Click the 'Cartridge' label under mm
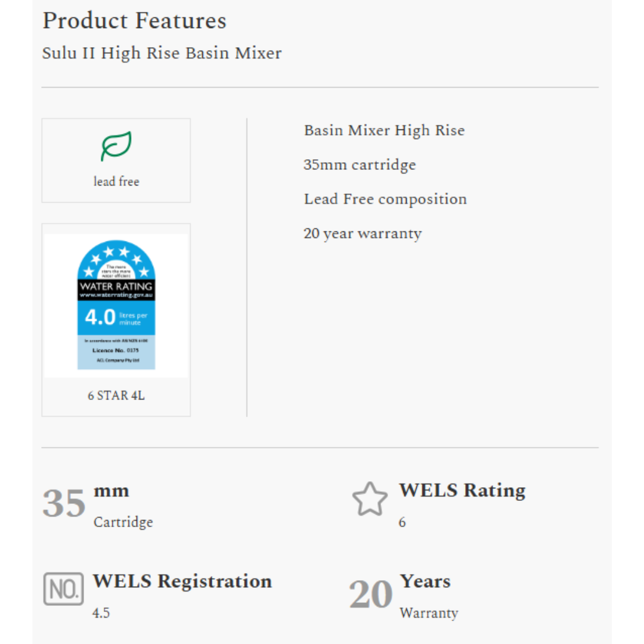This screenshot has width=644, height=644. click(123, 522)
